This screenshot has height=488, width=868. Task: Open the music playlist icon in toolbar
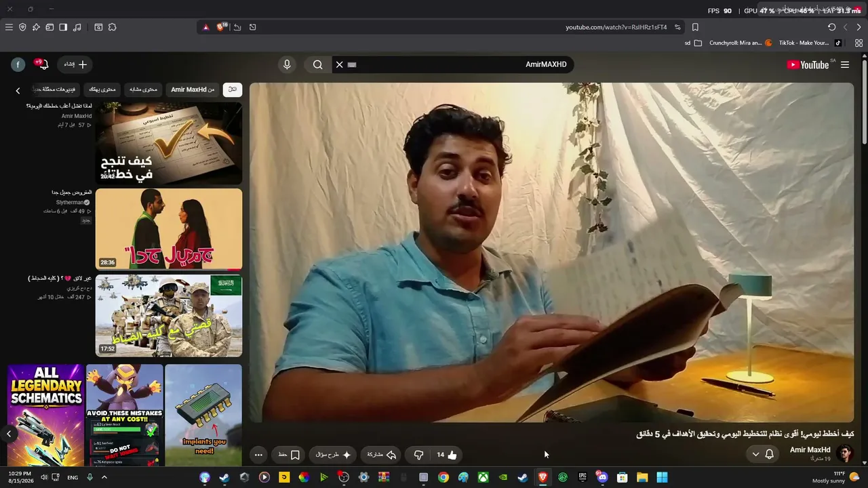tap(77, 27)
